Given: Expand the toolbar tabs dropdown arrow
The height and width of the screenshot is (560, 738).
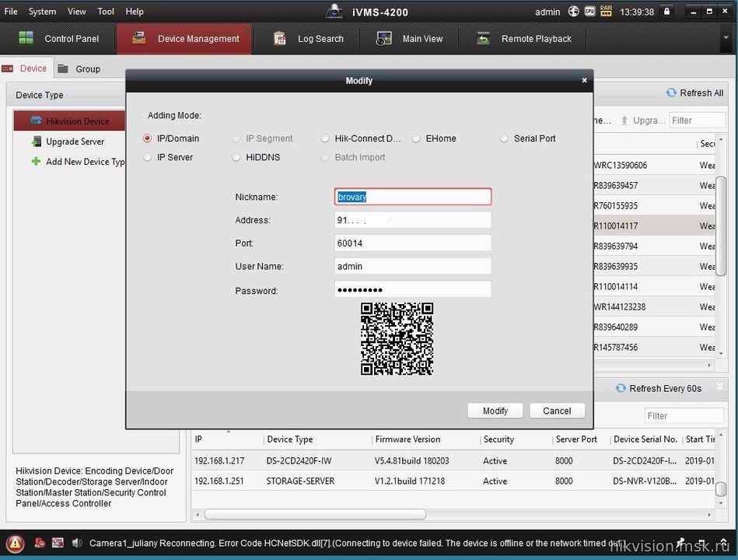Looking at the screenshot, I should [x=726, y=37].
